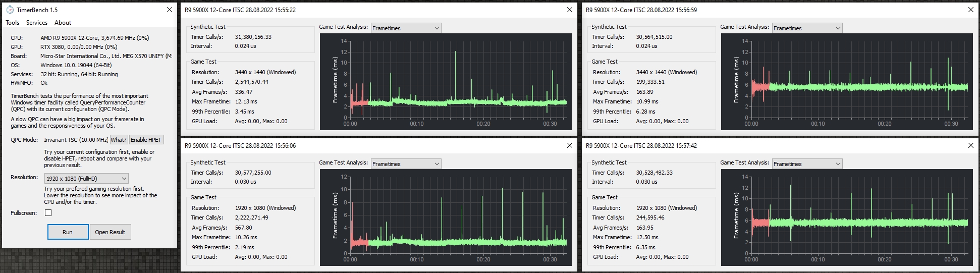Click the TimerBench stopwatch title bar icon

tap(10, 10)
